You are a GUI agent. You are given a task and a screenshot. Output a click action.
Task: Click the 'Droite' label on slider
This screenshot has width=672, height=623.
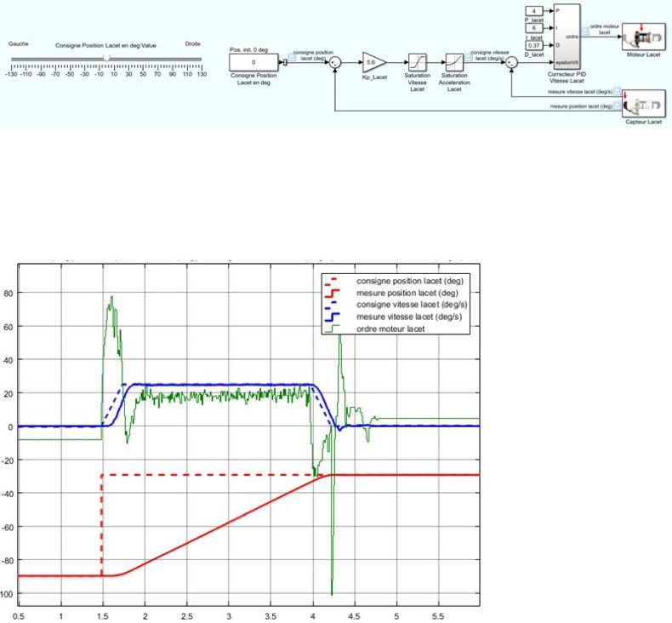[x=193, y=43]
